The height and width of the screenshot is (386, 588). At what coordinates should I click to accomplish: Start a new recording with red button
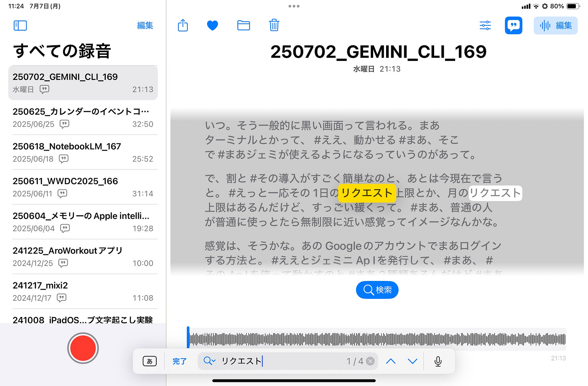tap(83, 348)
